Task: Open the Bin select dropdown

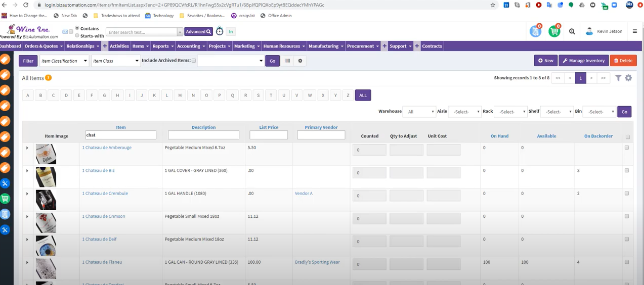Action: (x=599, y=112)
